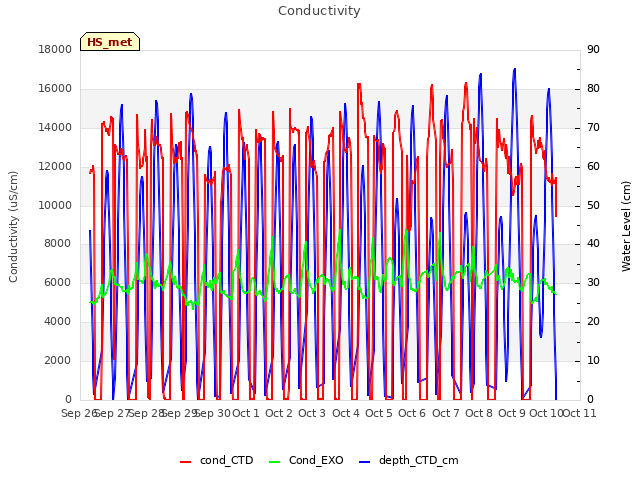Click the Oct 7 date tick label

tap(446, 413)
